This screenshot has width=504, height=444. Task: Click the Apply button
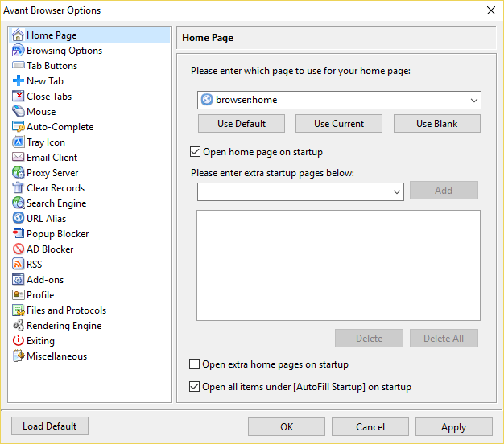point(453,426)
